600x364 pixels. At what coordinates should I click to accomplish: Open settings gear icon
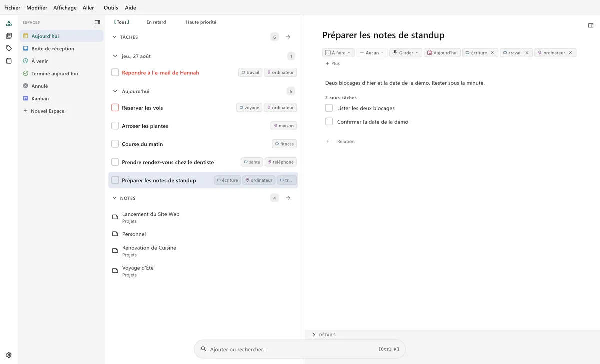(x=9, y=355)
